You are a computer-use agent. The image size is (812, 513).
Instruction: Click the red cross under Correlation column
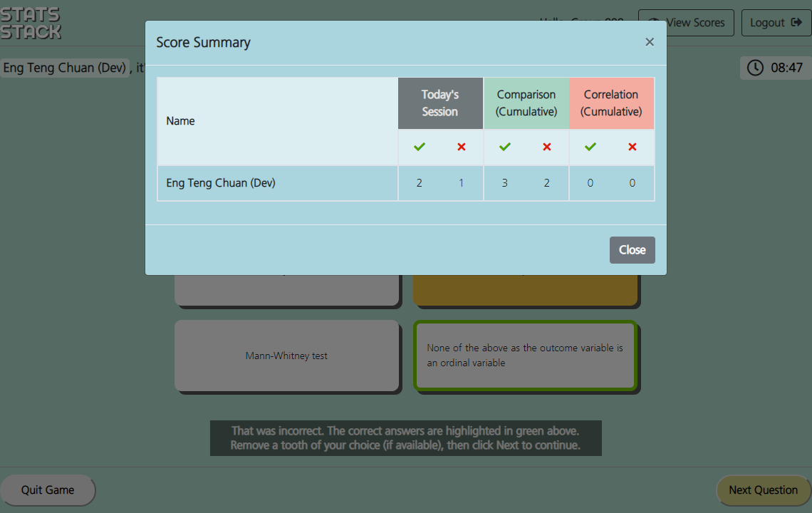633,147
